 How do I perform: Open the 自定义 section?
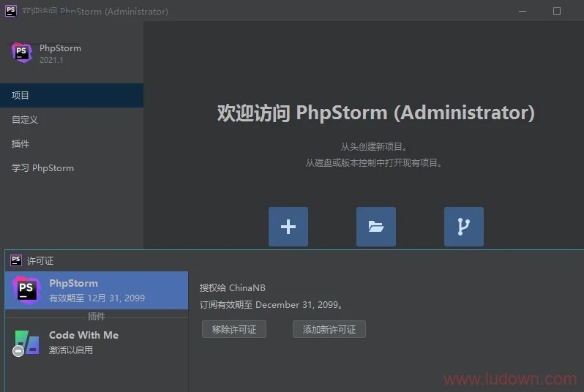tap(72, 119)
